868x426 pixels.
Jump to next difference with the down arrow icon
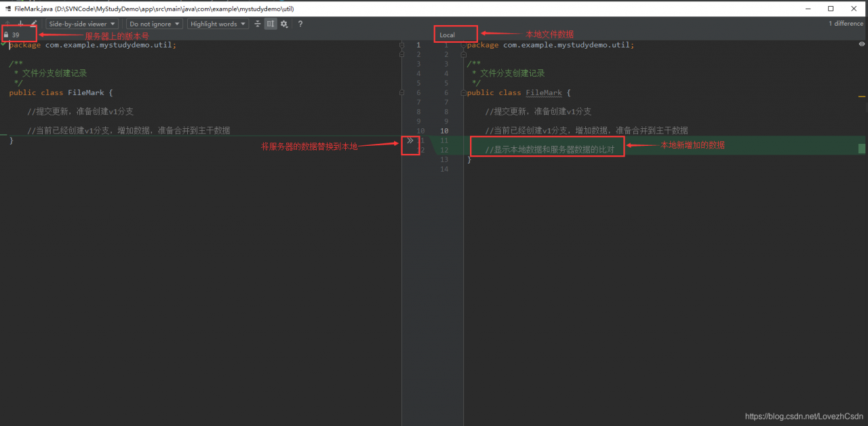(20, 24)
